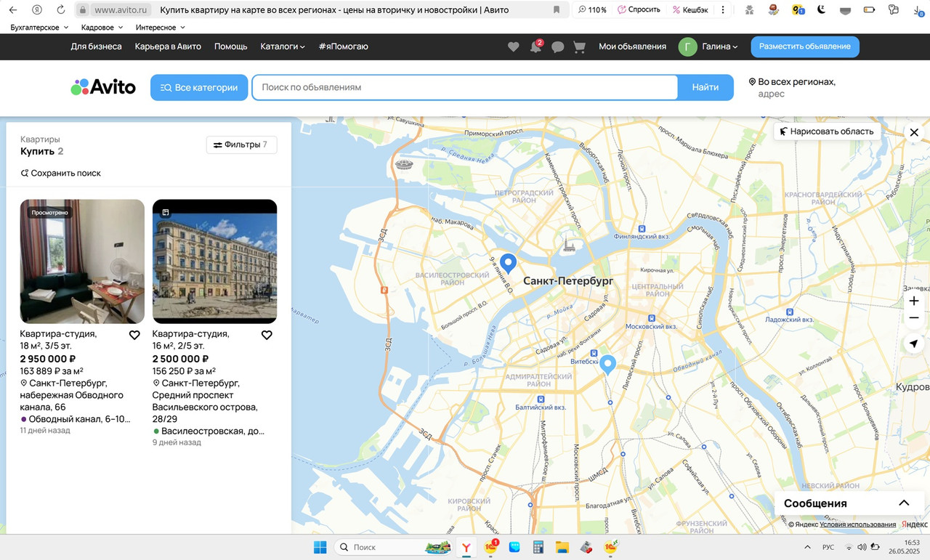Click Windows taskbar Поиск box

pyautogui.click(x=392, y=547)
